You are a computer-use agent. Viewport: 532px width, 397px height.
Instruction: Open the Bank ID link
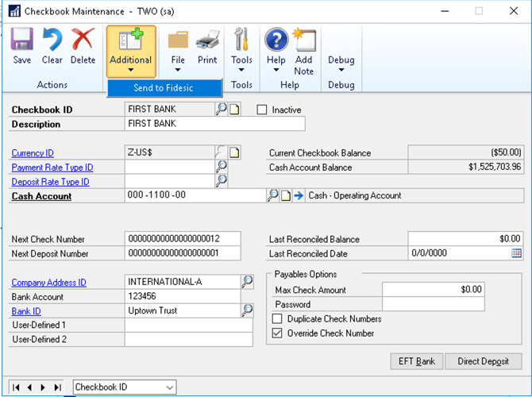(x=26, y=311)
